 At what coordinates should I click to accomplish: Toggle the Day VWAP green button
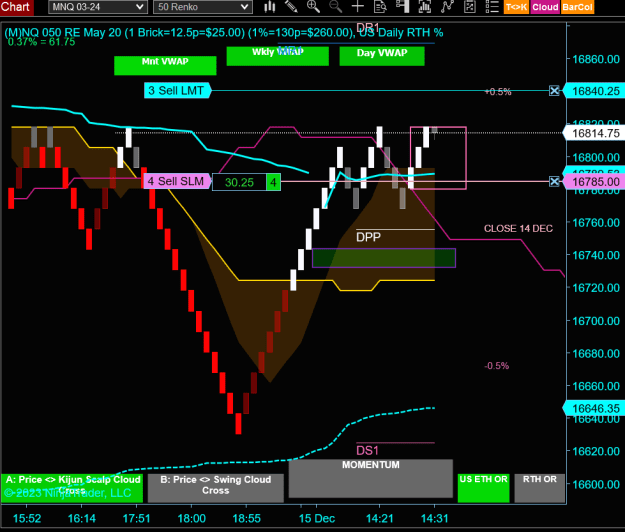[382, 56]
